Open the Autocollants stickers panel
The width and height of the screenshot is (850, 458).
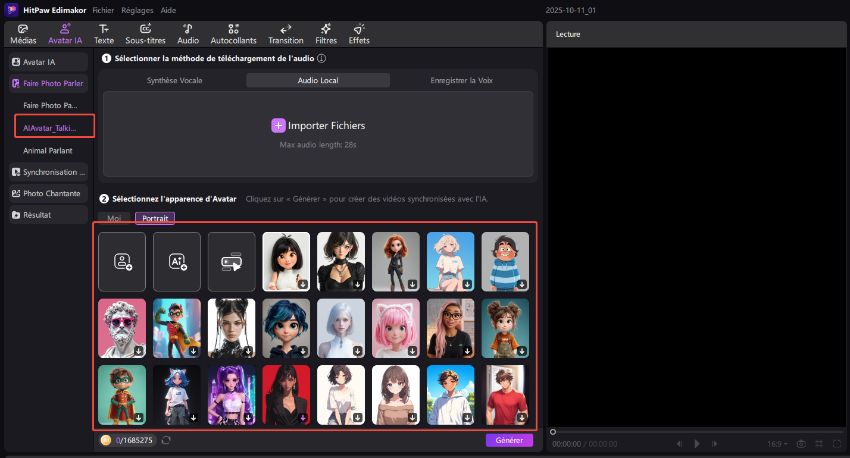click(233, 34)
